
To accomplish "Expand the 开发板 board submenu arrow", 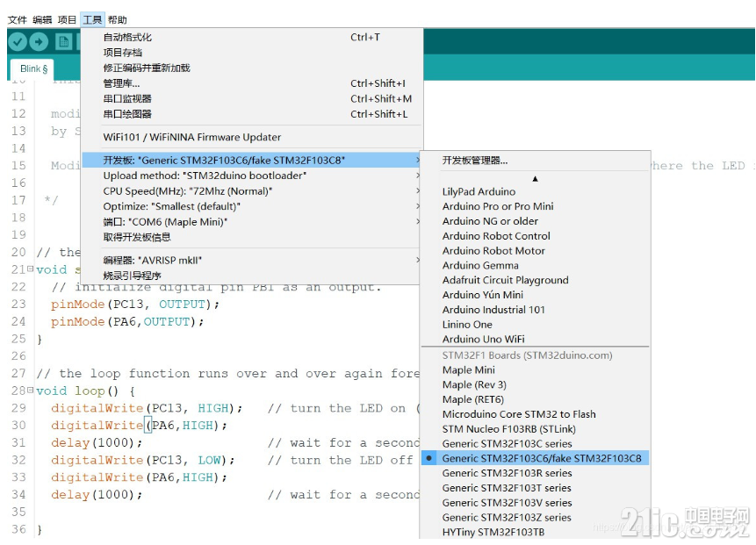I will click(x=418, y=160).
